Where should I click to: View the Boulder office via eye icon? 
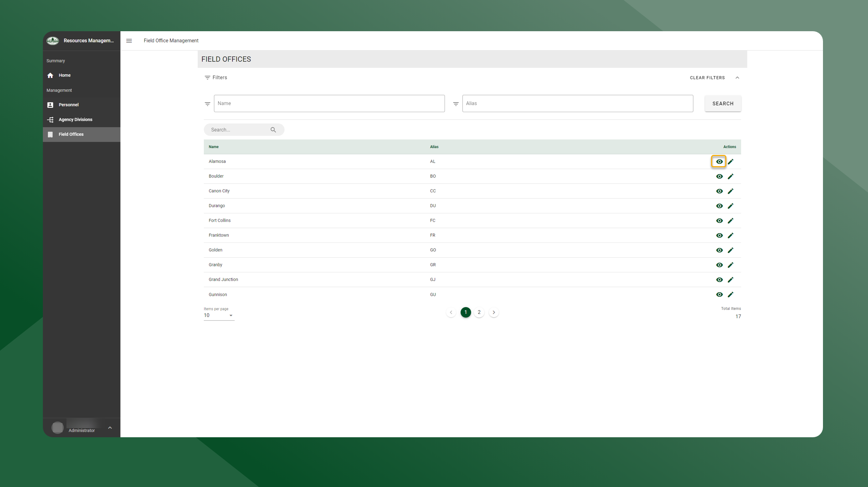(719, 176)
